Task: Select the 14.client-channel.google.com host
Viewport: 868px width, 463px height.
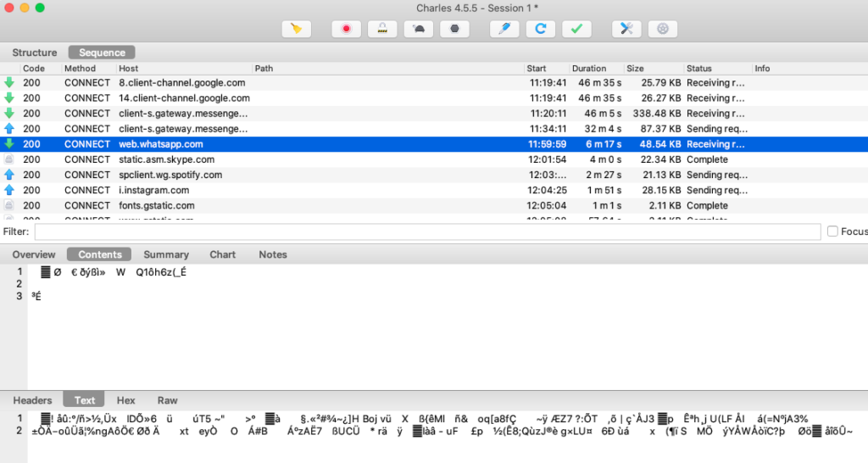Action: [184, 98]
